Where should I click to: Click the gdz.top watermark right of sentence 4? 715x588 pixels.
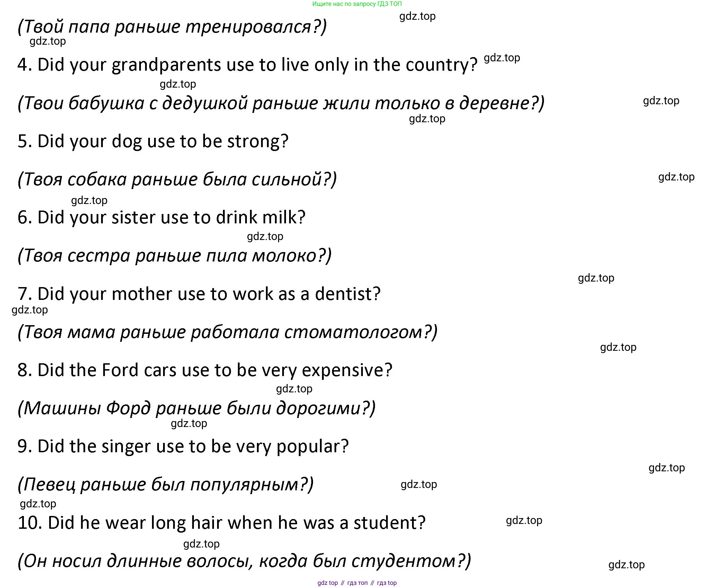[502, 58]
